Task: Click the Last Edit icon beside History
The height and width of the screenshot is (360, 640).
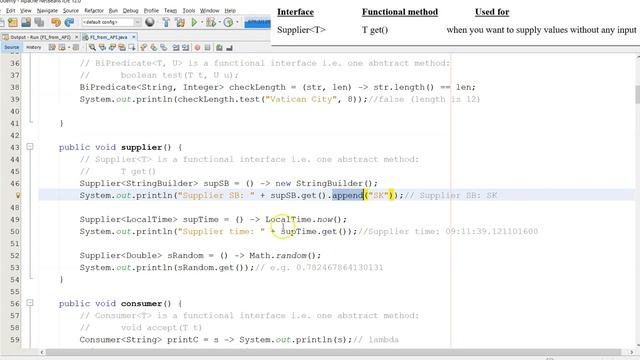Action: coord(52,47)
